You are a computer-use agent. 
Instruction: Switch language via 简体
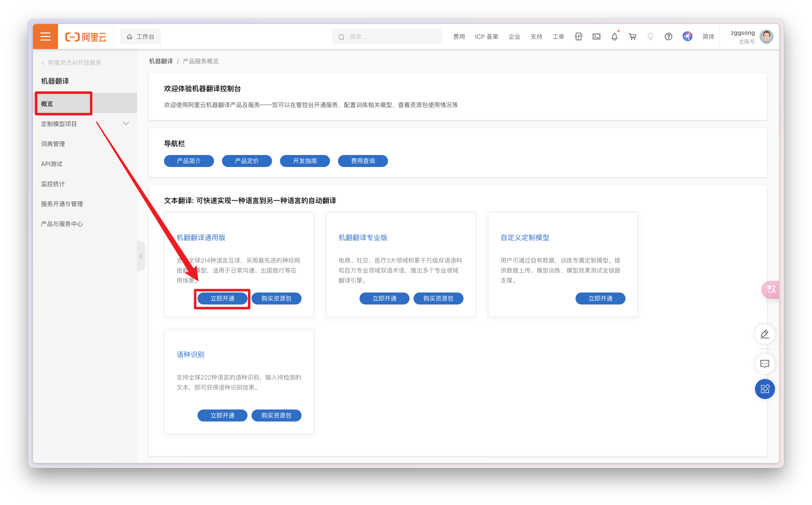(x=708, y=37)
